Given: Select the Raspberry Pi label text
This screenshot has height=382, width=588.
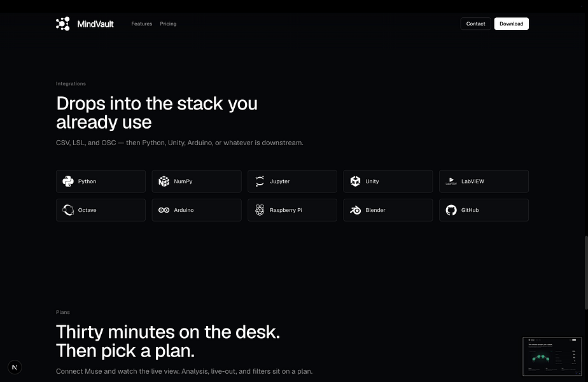Looking at the screenshot, I should (286, 210).
